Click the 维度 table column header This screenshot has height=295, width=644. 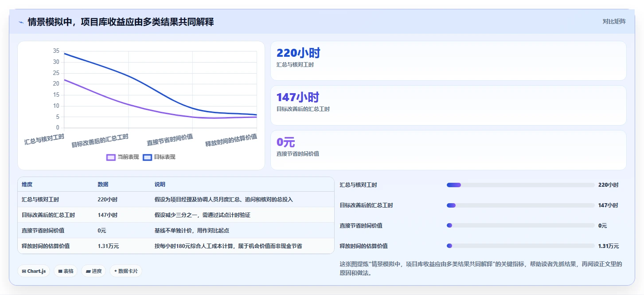coord(27,185)
